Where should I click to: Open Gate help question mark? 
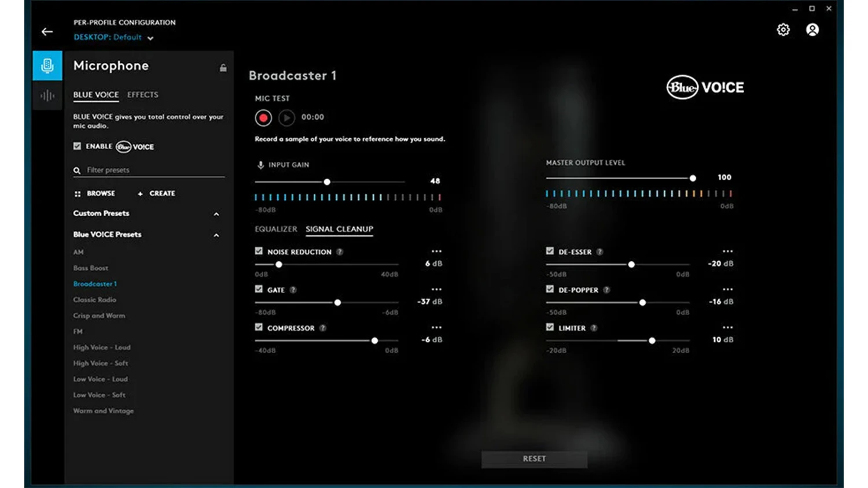click(x=293, y=290)
